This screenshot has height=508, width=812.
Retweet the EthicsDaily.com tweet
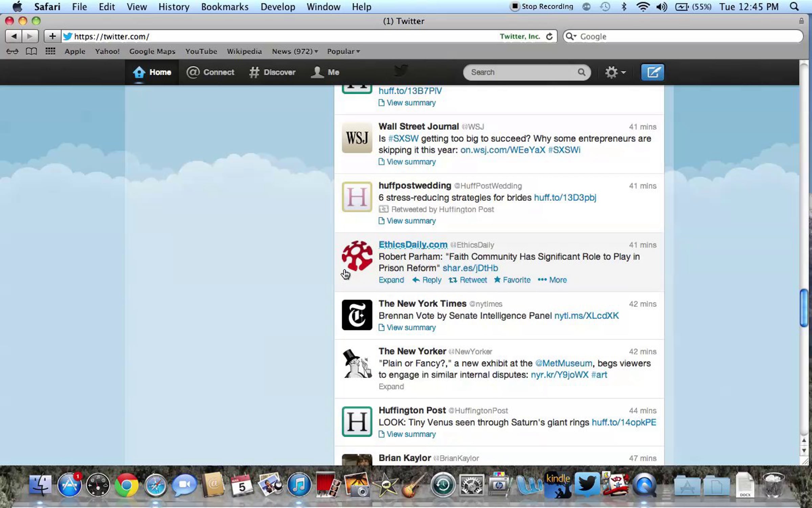point(468,280)
